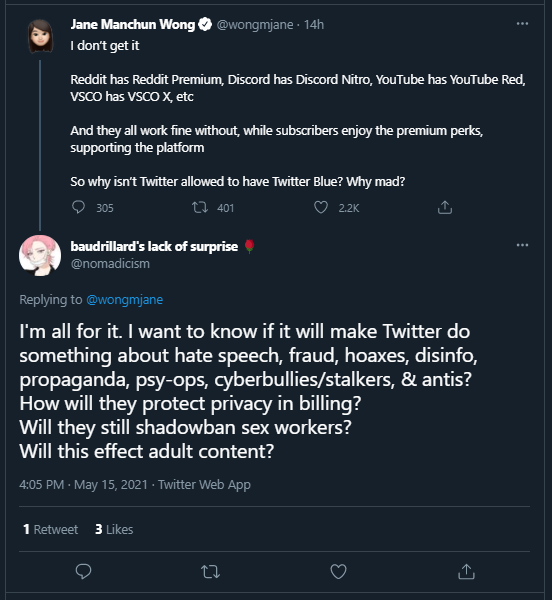Reply to the nomadicism tweet
Screen dimensions: 552x600
click(x=83, y=571)
